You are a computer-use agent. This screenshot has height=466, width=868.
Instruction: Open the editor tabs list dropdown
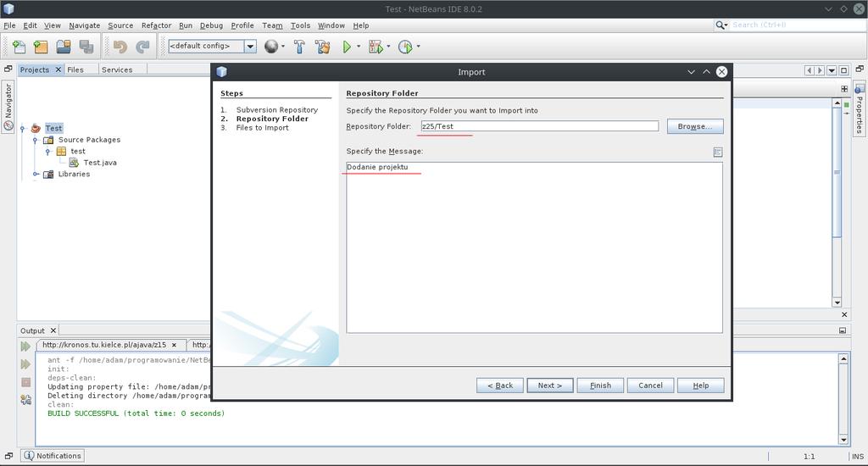(832, 70)
